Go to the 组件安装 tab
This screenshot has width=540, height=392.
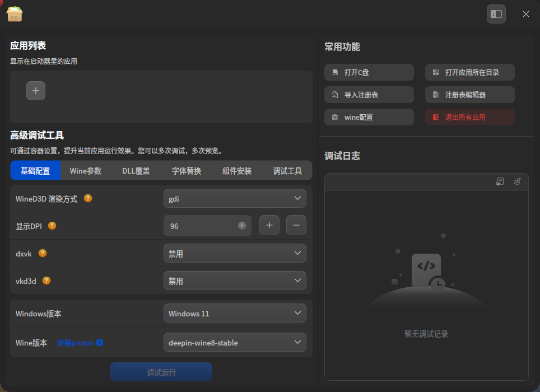tap(236, 170)
